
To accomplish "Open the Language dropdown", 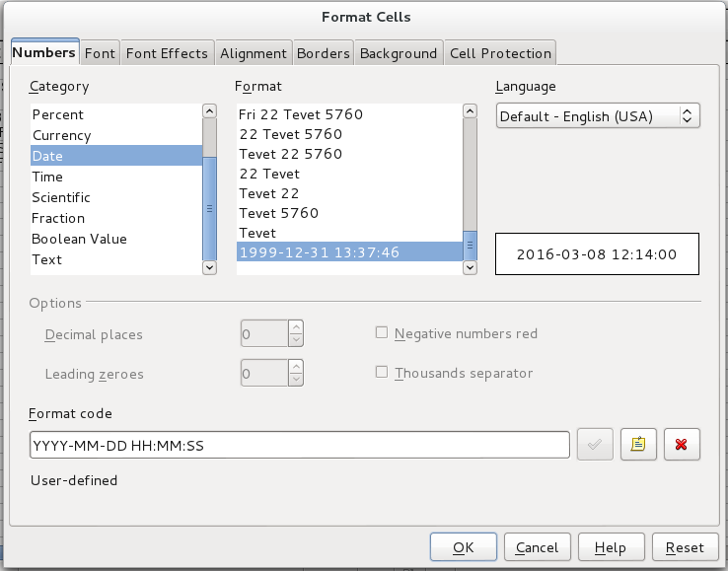I will click(597, 116).
